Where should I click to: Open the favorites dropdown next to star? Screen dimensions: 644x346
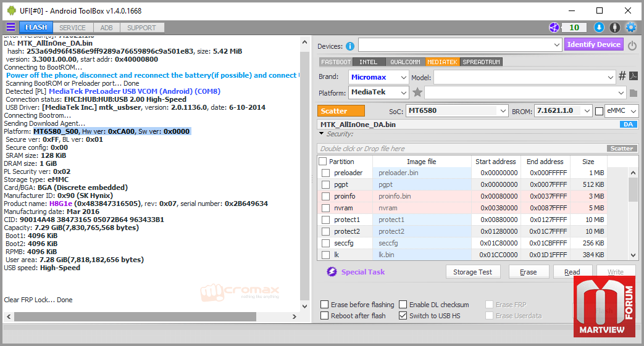pyautogui.click(x=525, y=93)
